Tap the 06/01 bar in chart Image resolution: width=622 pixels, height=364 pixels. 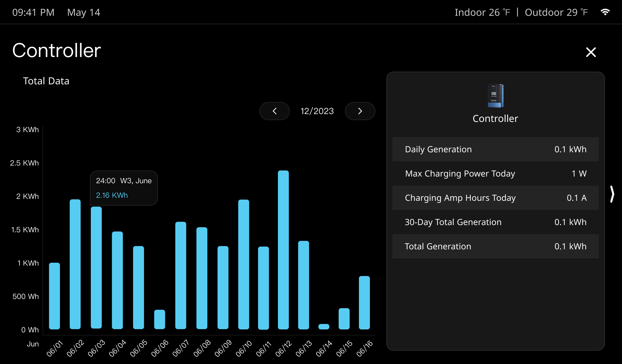coord(54,296)
